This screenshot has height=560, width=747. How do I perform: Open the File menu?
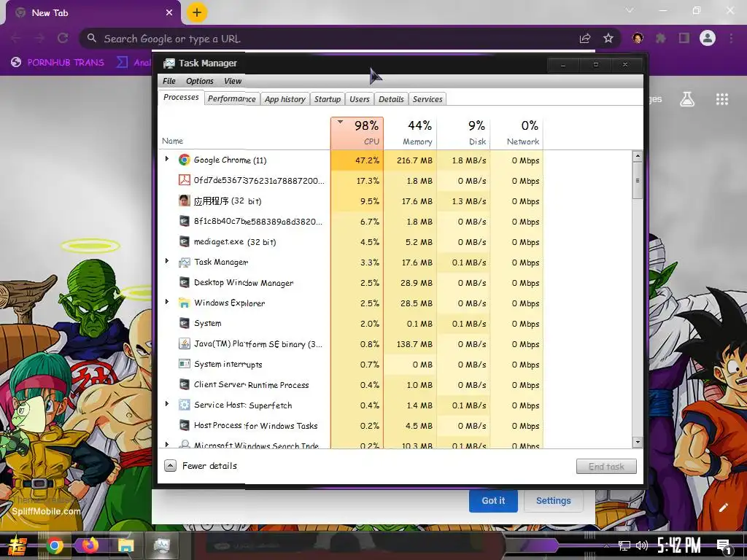coord(169,81)
